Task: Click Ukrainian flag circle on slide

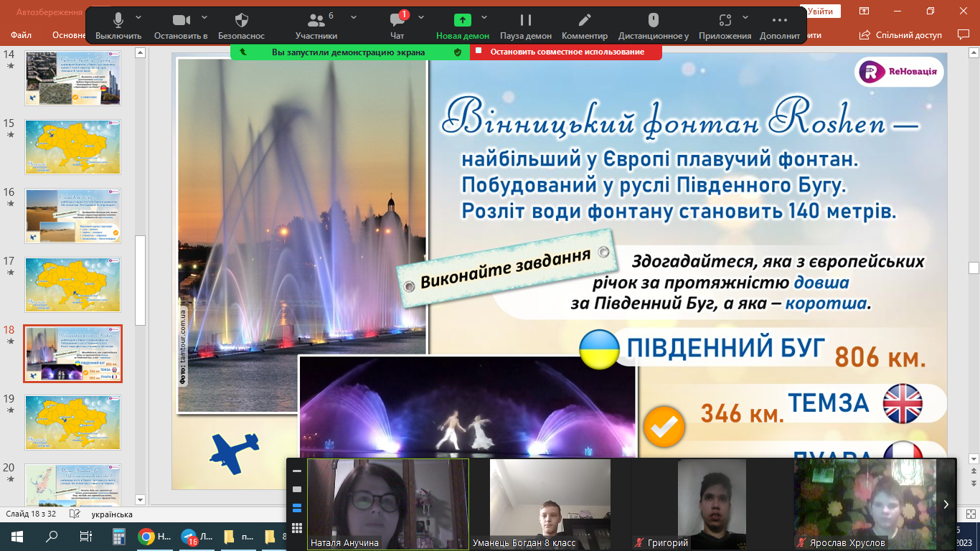Action: click(x=599, y=350)
